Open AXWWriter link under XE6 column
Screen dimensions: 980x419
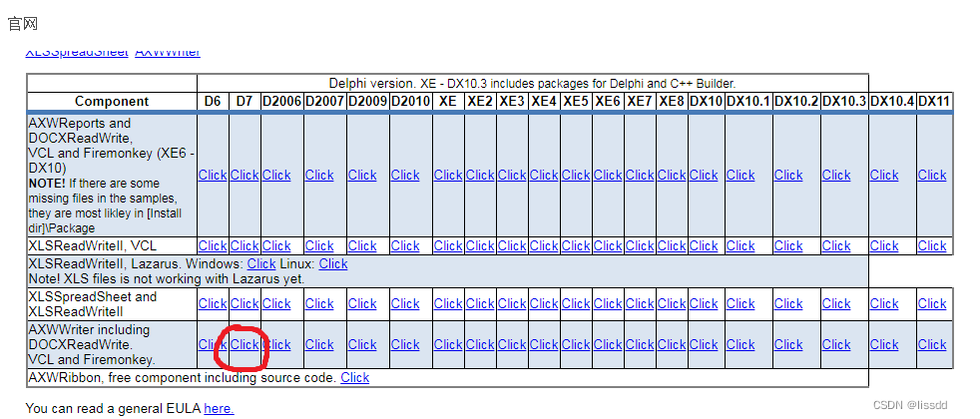(608, 345)
